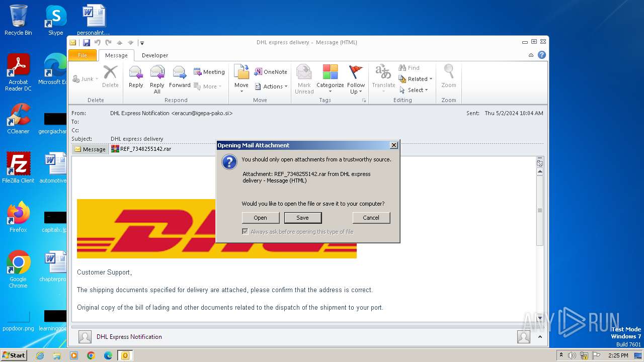Screen dimensions: 644x362
Task: Send message to OneNote
Action: (x=271, y=72)
